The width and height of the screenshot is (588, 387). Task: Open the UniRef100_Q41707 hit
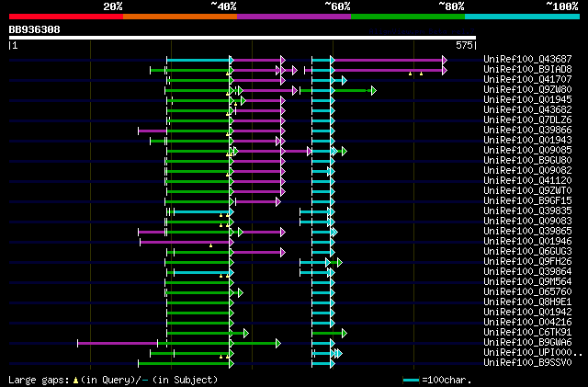click(527, 79)
